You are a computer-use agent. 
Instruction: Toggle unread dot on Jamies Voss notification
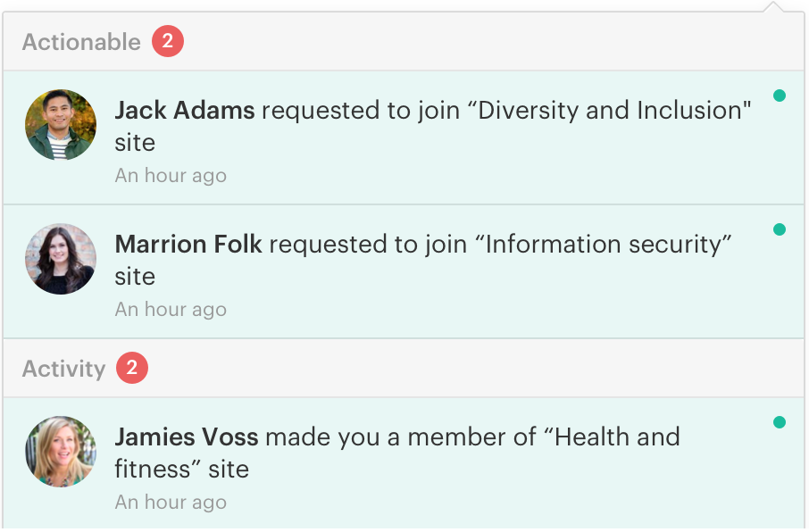[780, 423]
